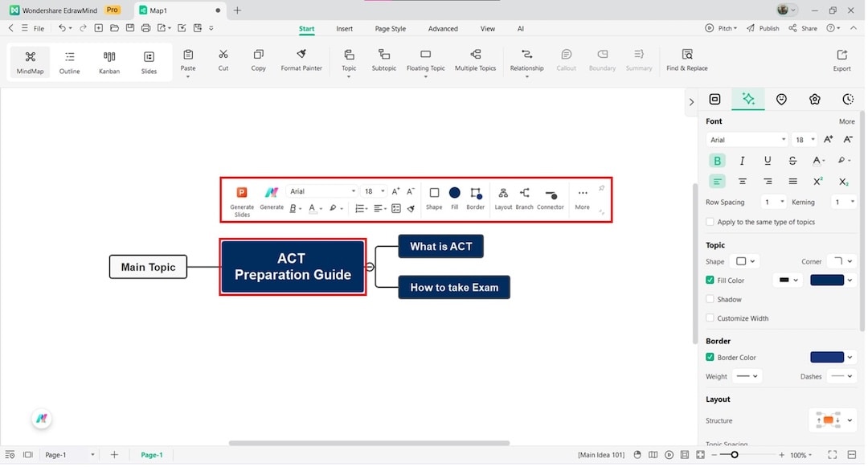Open the Kerning dropdown

(x=844, y=202)
